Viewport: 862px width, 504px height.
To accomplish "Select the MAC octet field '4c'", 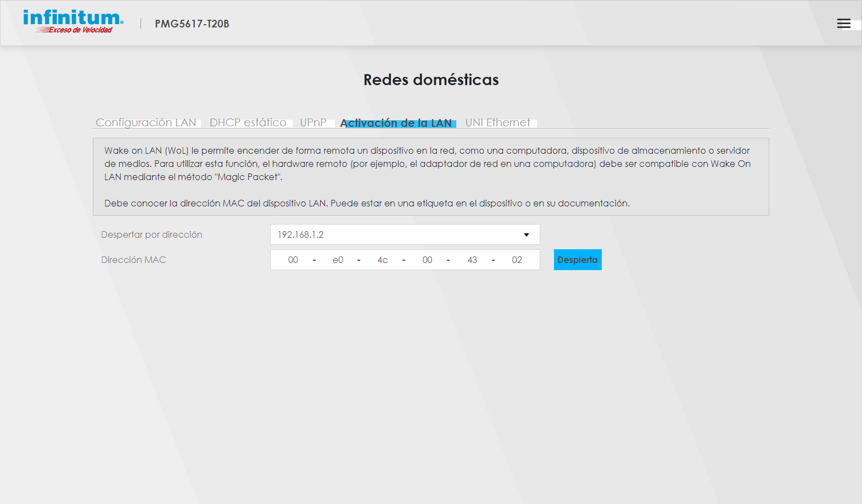I will coord(383,260).
